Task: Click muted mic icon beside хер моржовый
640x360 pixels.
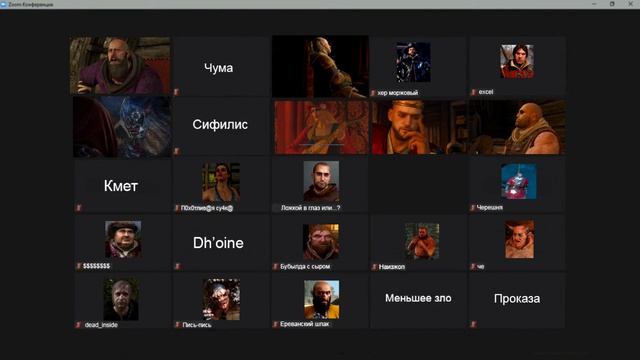Action: click(x=373, y=93)
